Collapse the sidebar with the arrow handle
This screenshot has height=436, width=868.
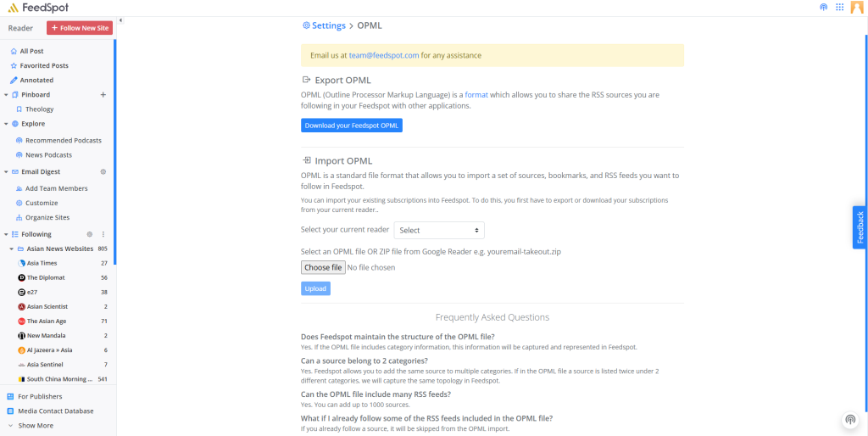point(120,20)
